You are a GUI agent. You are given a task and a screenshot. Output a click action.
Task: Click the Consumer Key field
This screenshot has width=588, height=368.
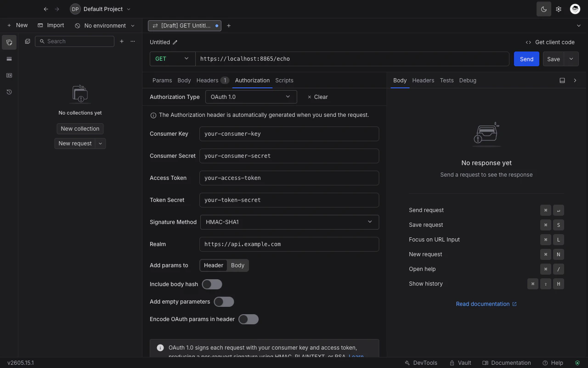[x=289, y=134]
